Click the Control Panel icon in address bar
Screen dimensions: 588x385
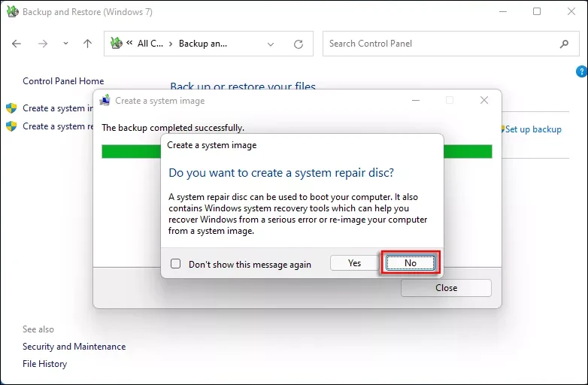click(117, 43)
